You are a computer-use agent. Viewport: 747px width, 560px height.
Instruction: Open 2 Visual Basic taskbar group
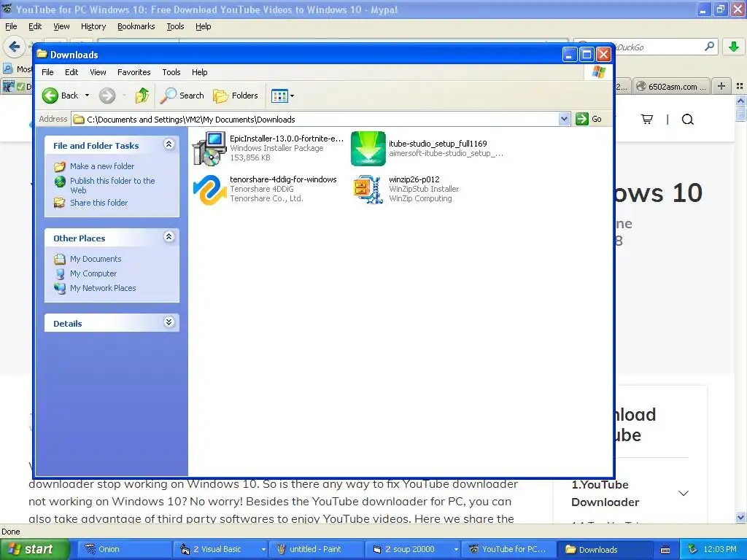pos(221,550)
